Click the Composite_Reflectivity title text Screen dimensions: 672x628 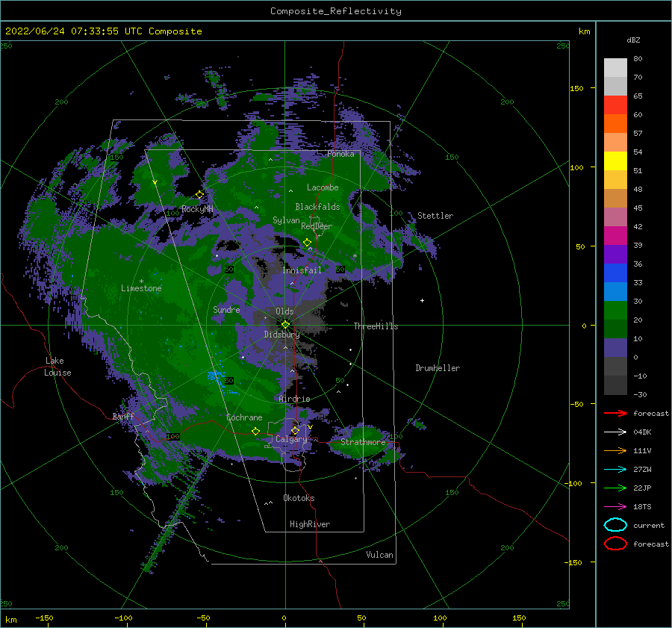336,11
